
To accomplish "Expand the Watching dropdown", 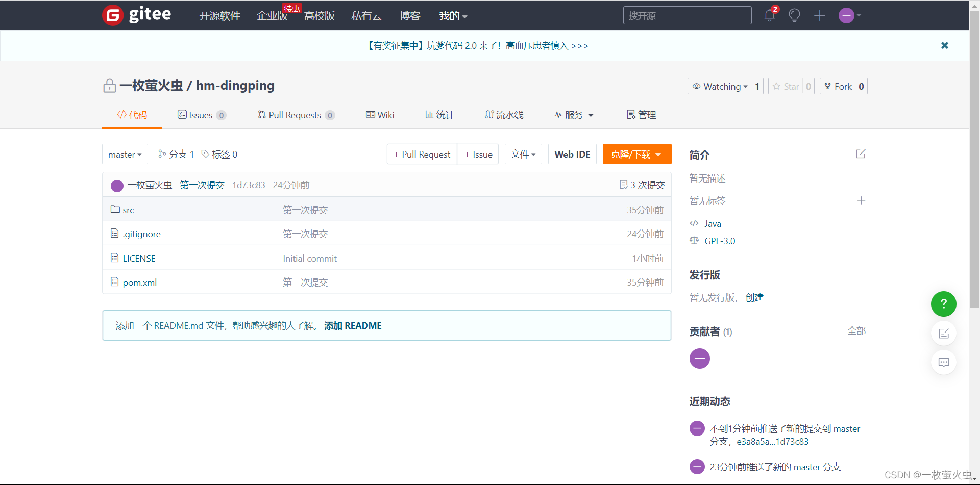I will [x=720, y=86].
